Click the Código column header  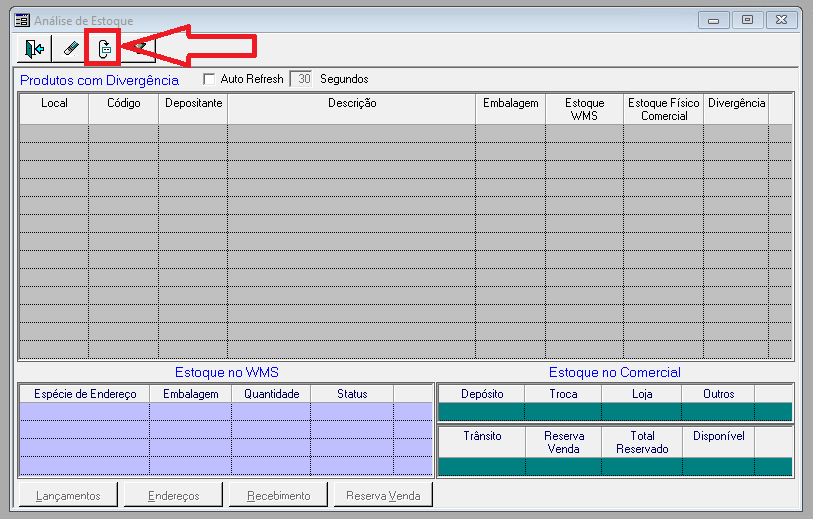click(x=123, y=109)
